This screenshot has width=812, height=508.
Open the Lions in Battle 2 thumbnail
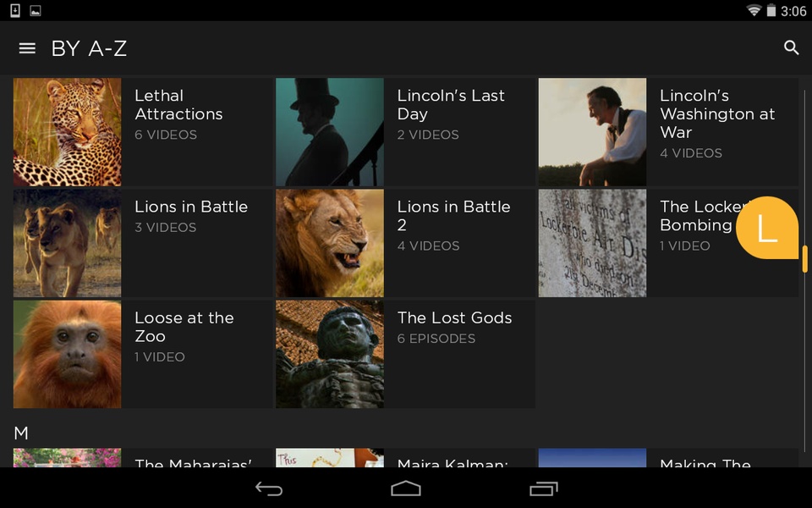pos(330,243)
